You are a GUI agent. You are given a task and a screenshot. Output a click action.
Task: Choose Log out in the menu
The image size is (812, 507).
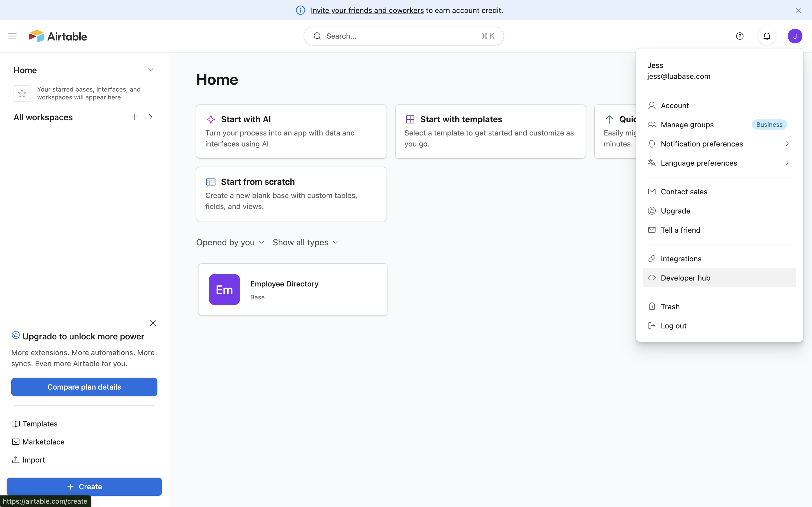pos(673,326)
